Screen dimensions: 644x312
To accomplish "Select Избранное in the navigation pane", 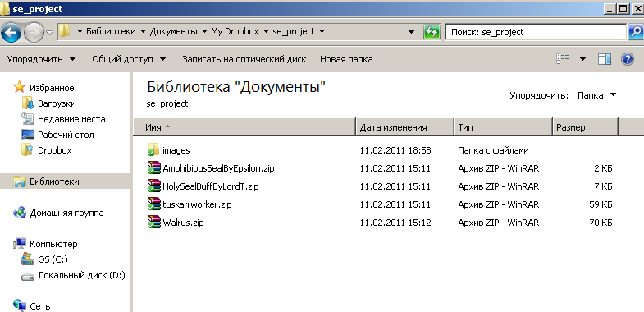I will pyautogui.click(x=52, y=88).
